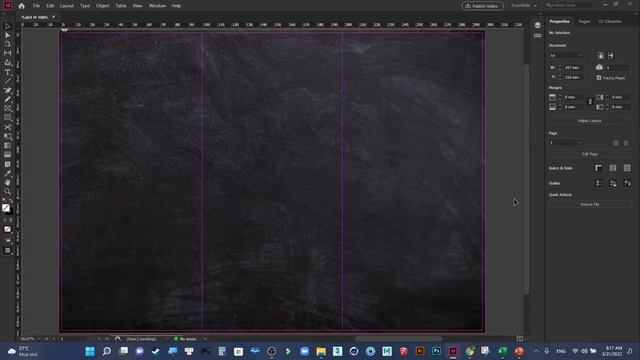Select the Content Collector tool
Viewport: 640px width, 360px height.
(x=7, y=62)
